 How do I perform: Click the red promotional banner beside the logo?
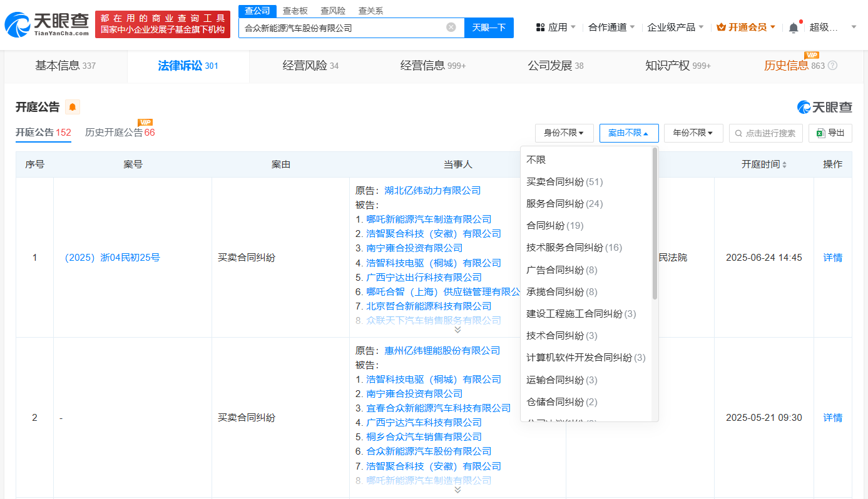(163, 24)
